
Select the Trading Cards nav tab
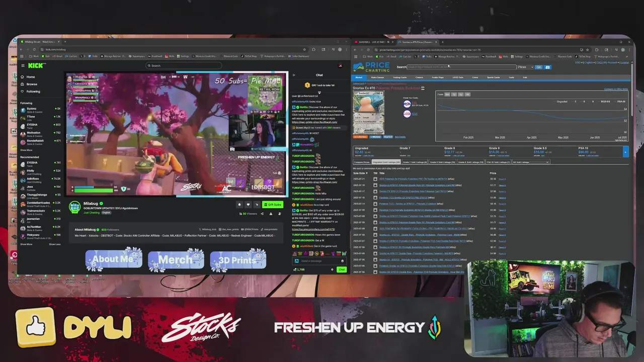400,77
